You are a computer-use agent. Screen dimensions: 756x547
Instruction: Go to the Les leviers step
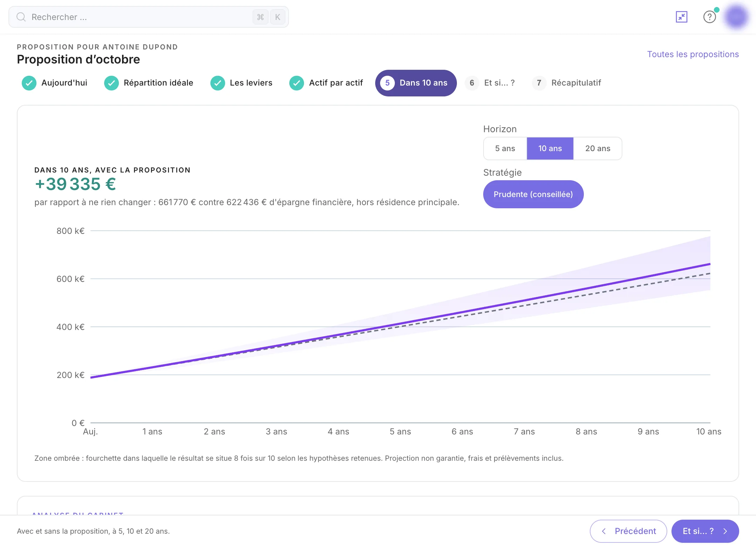(x=241, y=83)
